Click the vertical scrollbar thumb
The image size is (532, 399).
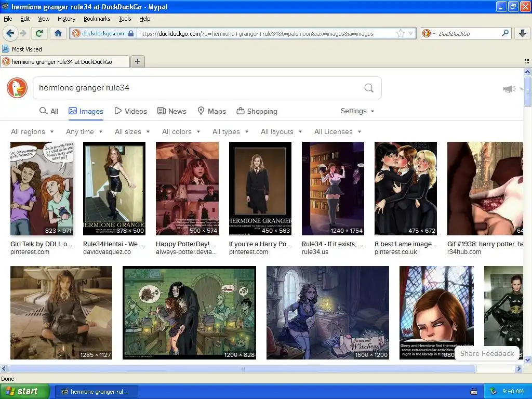(527, 91)
